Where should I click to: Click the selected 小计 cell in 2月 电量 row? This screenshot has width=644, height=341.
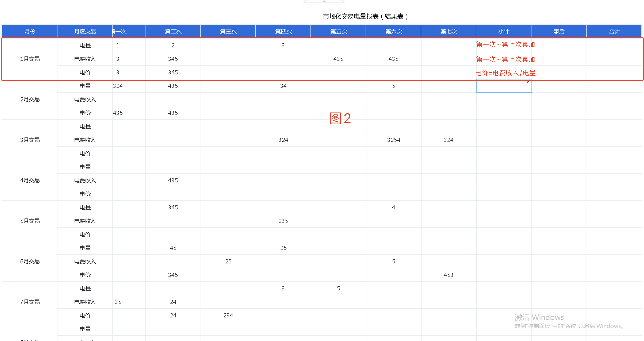coord(504,86)
